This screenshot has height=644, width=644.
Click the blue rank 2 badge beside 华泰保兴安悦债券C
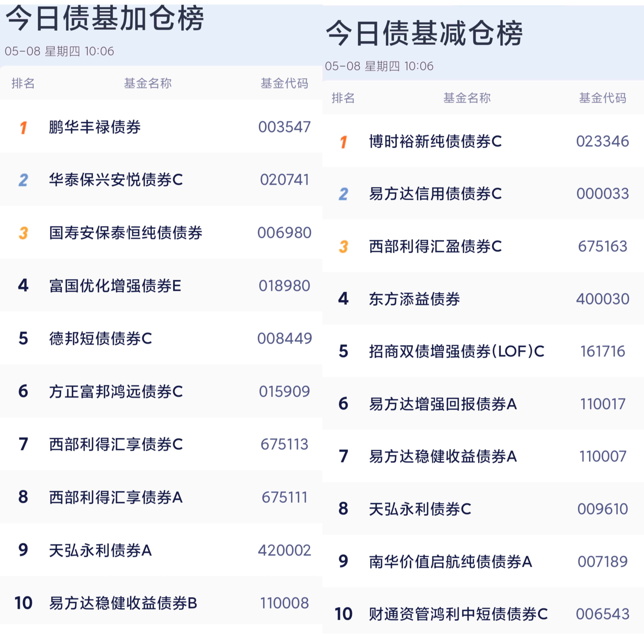(x=23, y=180)
